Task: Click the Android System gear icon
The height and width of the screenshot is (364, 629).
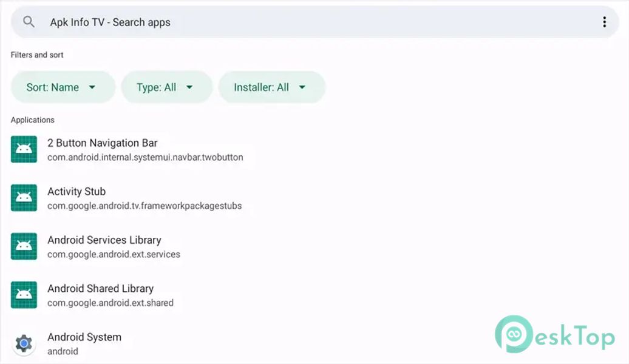Action: pyautogui.click(x=24, y=343)
